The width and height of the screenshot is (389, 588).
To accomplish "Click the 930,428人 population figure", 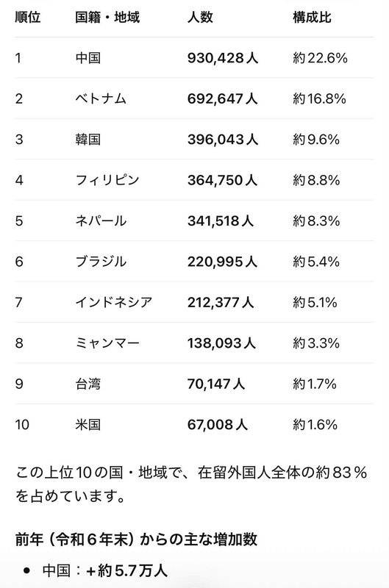I will [223, 58].
